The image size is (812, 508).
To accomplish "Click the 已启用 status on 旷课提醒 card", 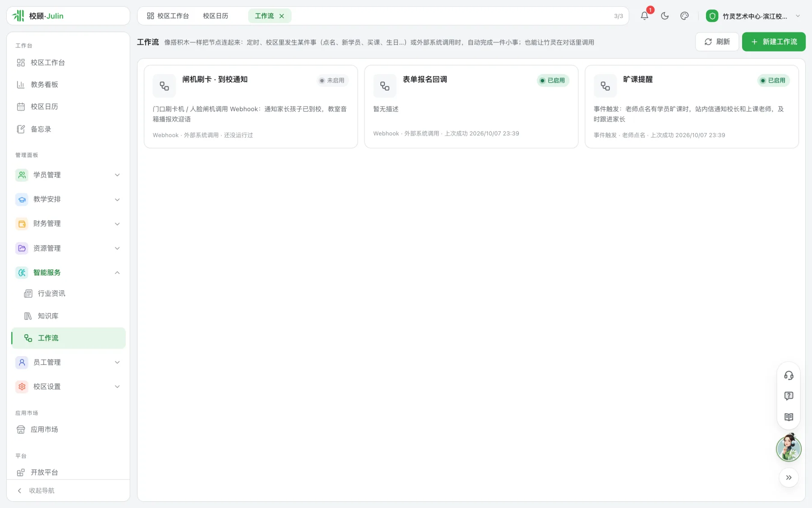I will 773,80.
